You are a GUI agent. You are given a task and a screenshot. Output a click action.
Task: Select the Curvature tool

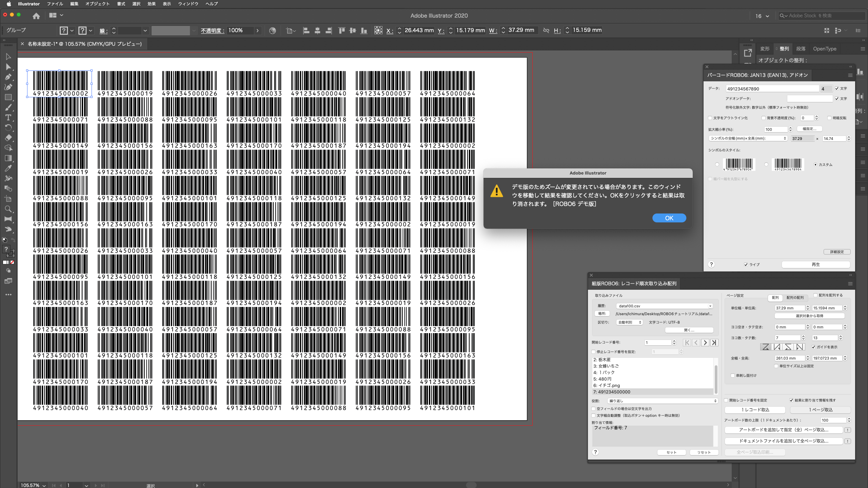click(x=8, y=87)
